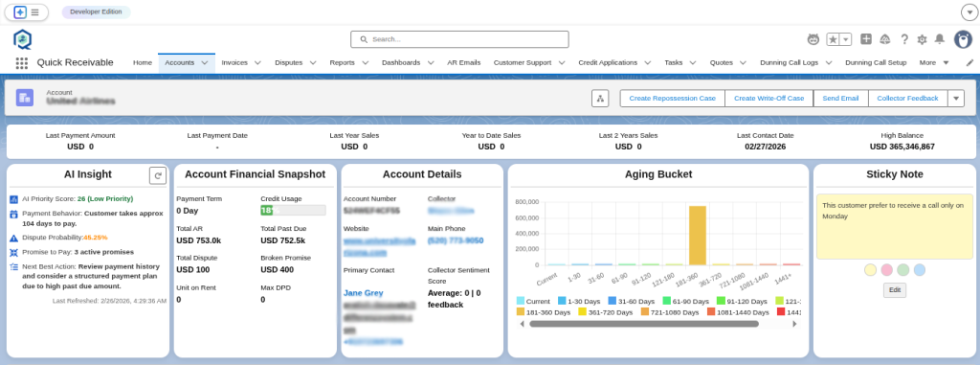Pick the blue sticky note color
980x365 pixels.
(920, 270)
